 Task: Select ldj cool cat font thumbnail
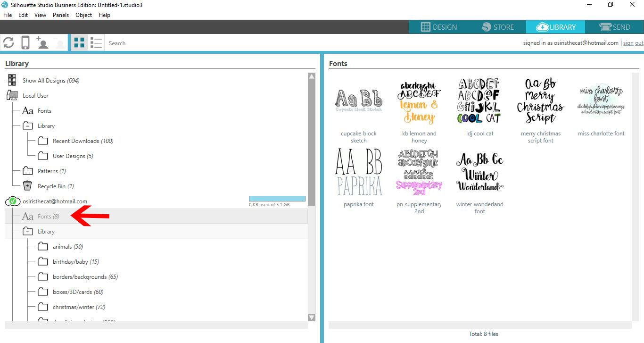coord(479,101)
